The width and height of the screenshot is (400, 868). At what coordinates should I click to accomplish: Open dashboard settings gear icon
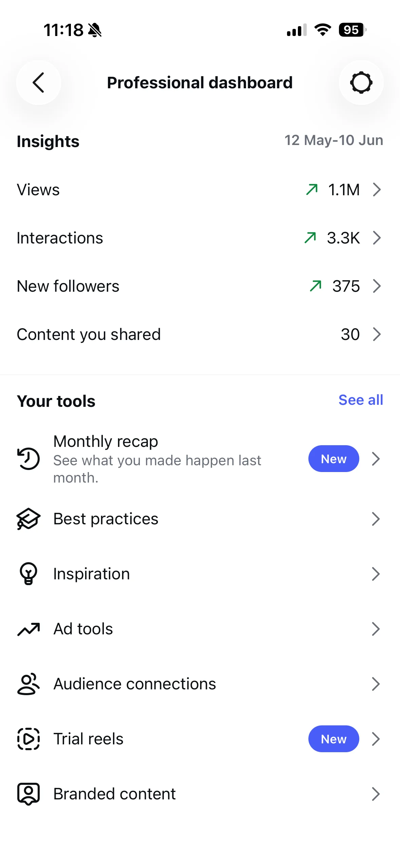coord(361,83)
